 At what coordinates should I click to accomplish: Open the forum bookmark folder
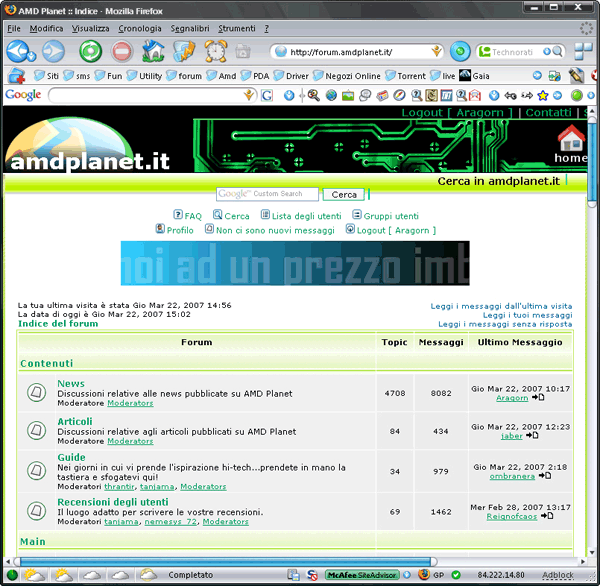(x=184, y=76)
